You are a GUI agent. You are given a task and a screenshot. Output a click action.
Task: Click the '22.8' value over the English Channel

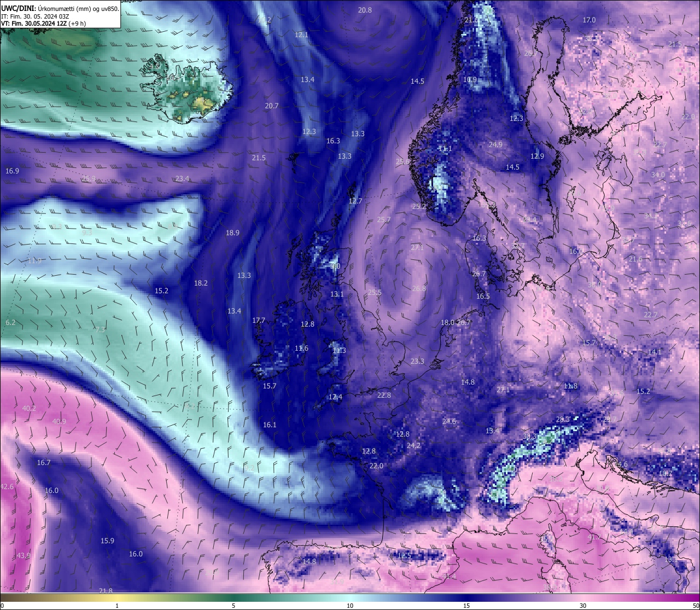[x=384, y=396]
